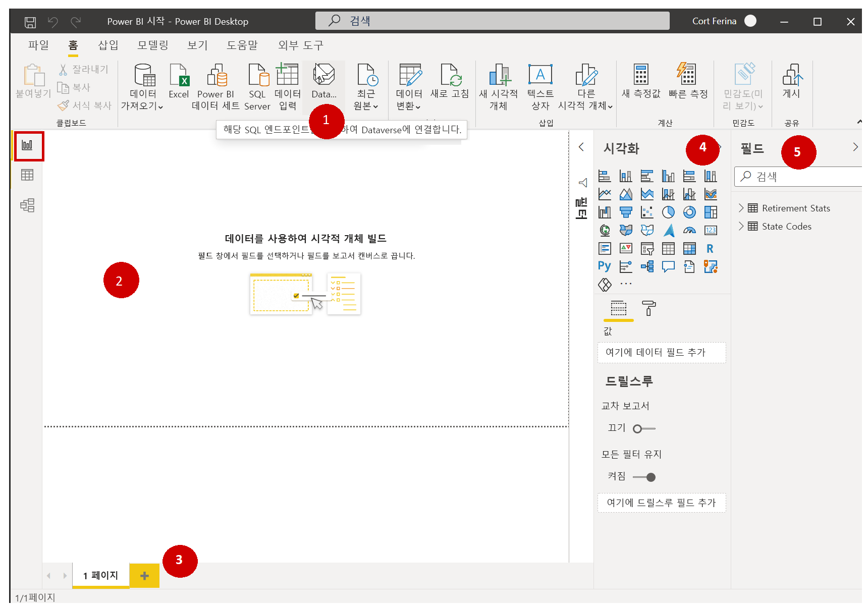Select the Python visual
The image size is (868, 607).
(x=605, y=266)
